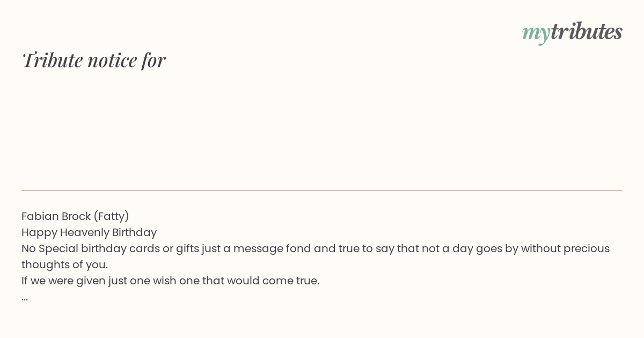The width and height of the screenshot is (644, 338).
Task: Click the grey "tributes" logo text
Action: coord(586,32)
